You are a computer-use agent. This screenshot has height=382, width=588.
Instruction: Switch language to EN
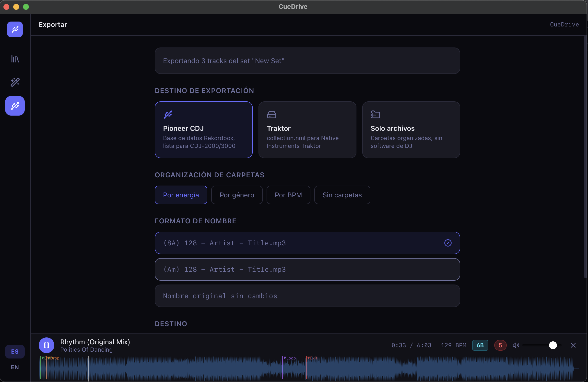click(x=15, y=367)
